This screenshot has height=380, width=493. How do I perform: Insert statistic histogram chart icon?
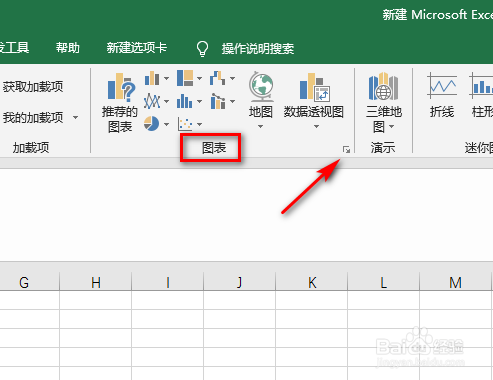click(185, 101)
